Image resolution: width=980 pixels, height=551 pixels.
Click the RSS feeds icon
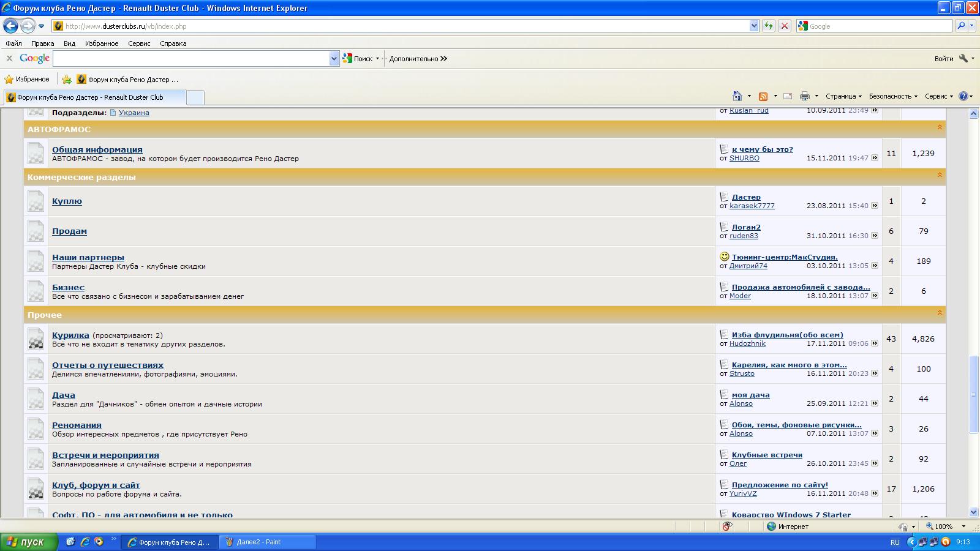click(763, 96)
